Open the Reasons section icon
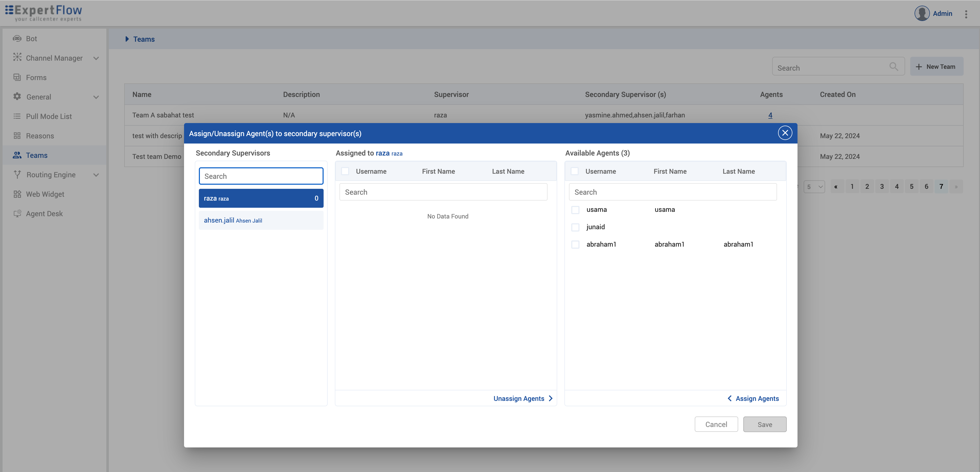The width and height of the screenshot is (980, 472). click(x=17, y=136)
